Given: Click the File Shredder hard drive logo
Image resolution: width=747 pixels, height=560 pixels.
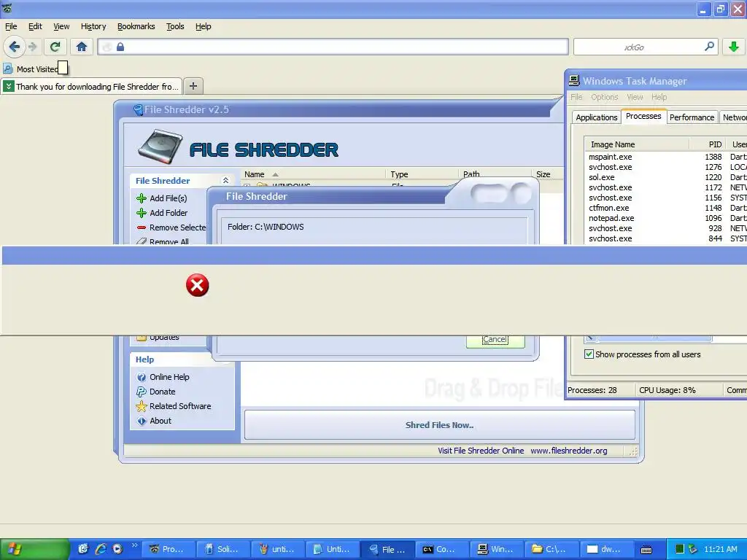Looking at the screenshot, I should point(160,146).
